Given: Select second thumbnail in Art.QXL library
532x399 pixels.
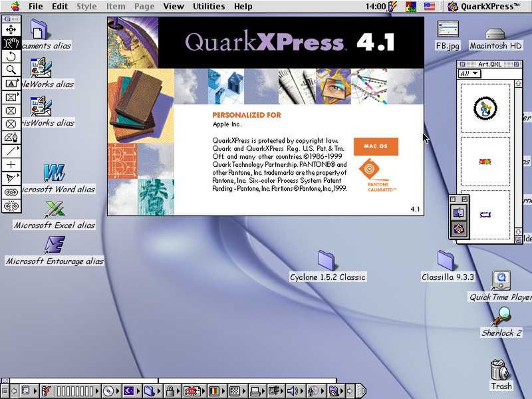Looking at the screenshot, I should pos(485,162).
